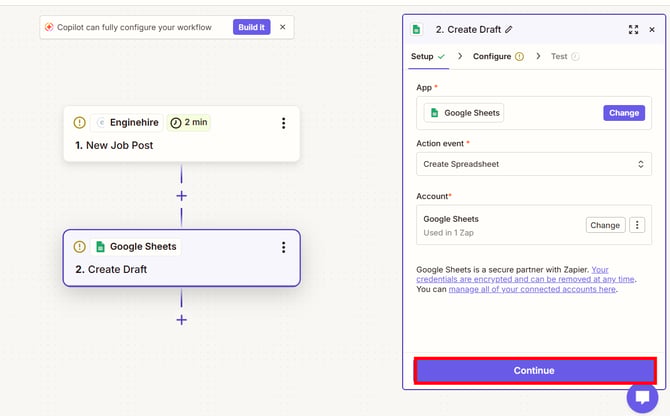670x416 pixels.
Task: Click the Used in 1 Zap text
Action: 448,233
